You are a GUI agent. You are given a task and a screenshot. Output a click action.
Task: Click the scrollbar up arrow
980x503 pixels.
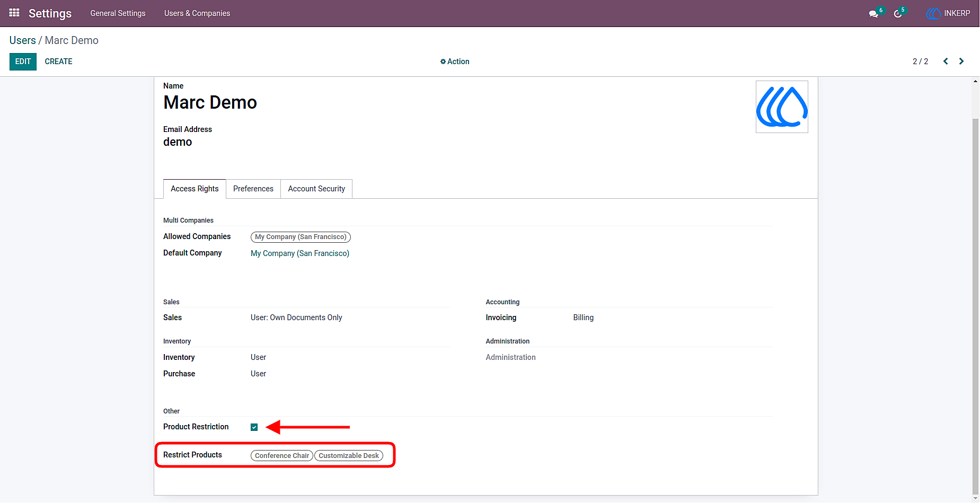tap(975, 81)
